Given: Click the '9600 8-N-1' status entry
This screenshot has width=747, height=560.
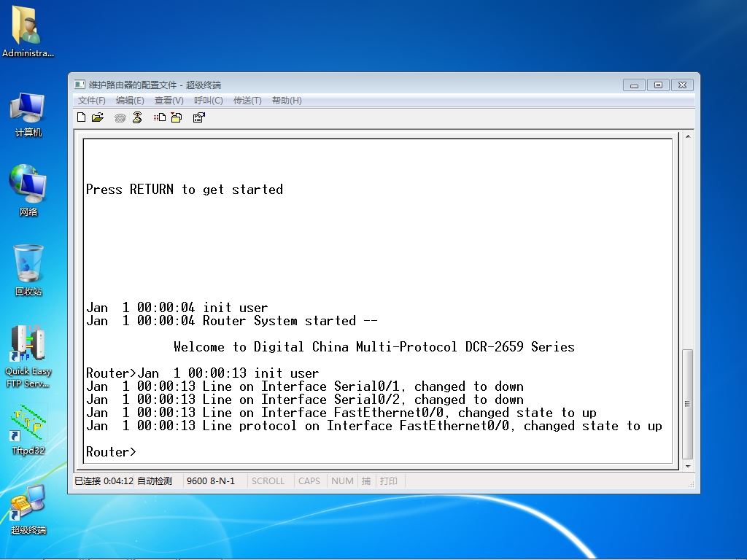Looking at the screenshot, I should coord(211,481).
